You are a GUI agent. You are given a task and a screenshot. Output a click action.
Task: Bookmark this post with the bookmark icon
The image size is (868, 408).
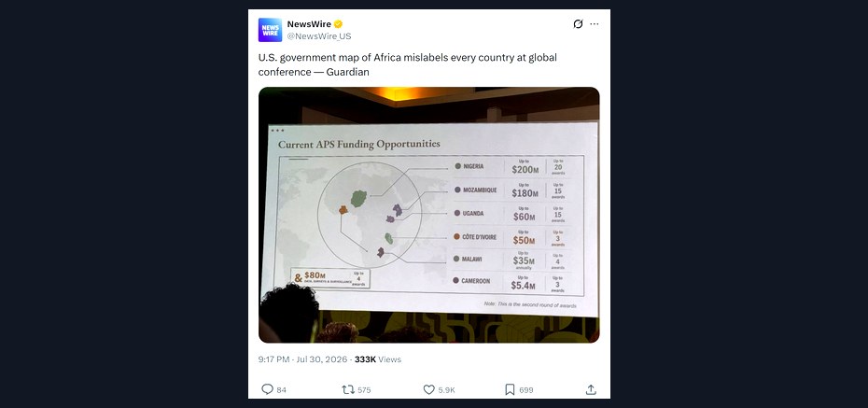pyautogui.click(x=510, y=389)
